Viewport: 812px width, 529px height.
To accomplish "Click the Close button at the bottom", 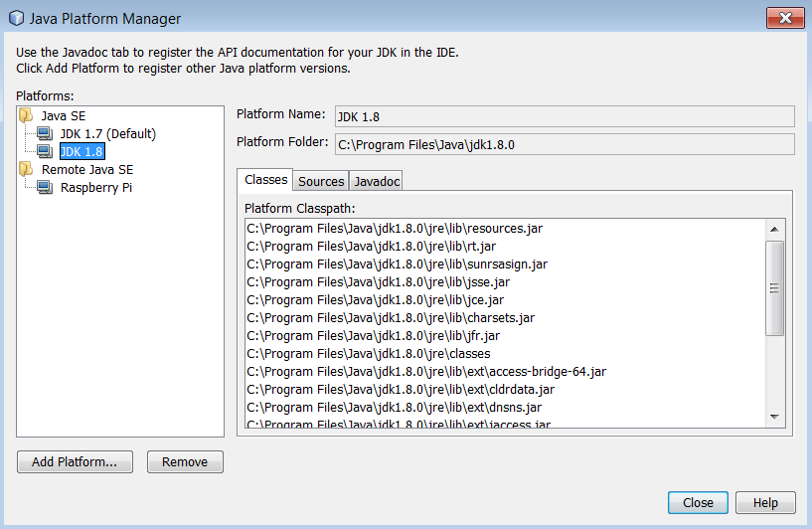I will (698, 502).
